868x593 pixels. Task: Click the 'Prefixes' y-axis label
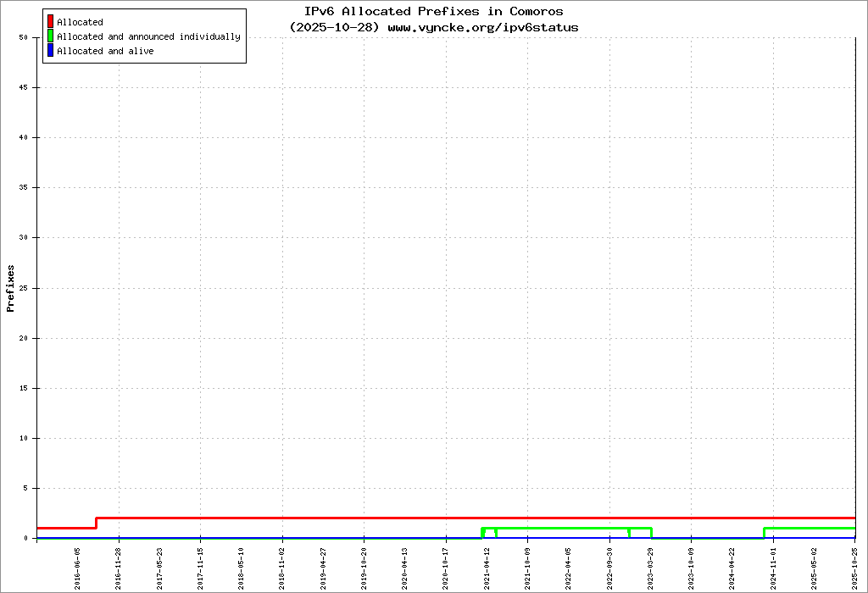[11, 288]
